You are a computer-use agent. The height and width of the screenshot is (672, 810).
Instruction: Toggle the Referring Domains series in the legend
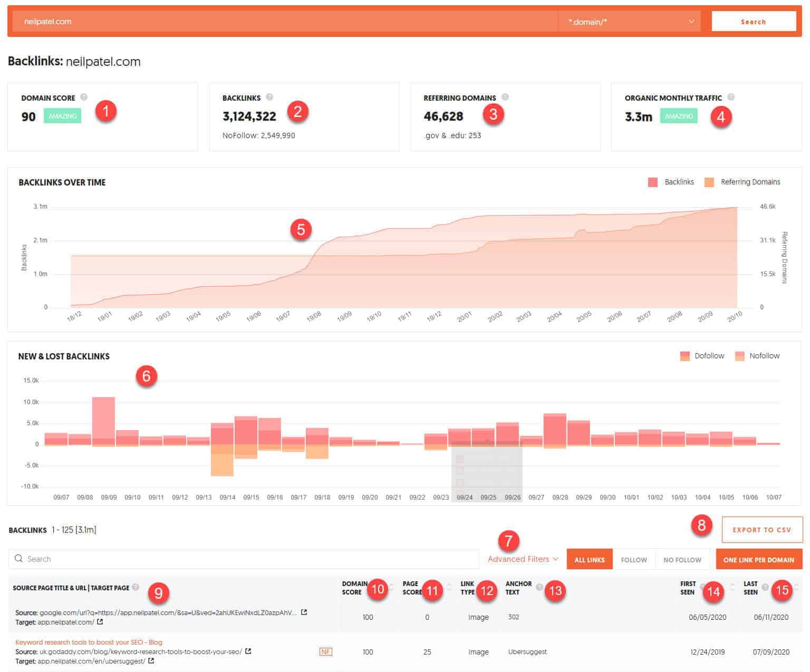pyautogui.click(x=742, y=182)
